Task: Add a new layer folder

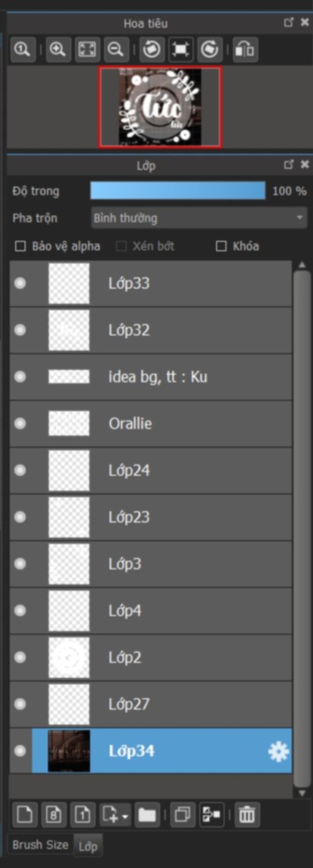Action: [x=147, y=815]
